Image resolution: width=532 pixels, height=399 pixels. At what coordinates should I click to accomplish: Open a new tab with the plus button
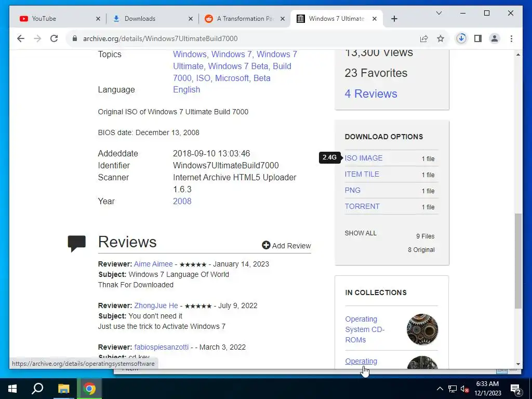(394, 19)
